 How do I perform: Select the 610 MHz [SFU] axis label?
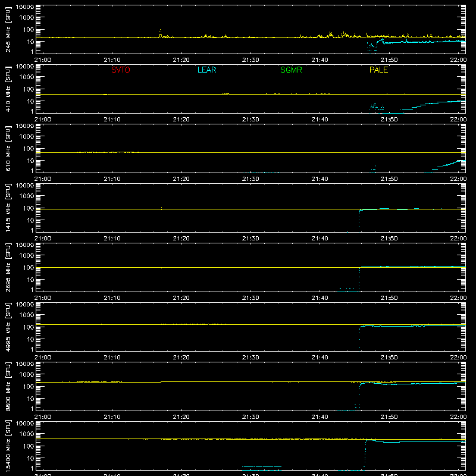tap(8, 148)
